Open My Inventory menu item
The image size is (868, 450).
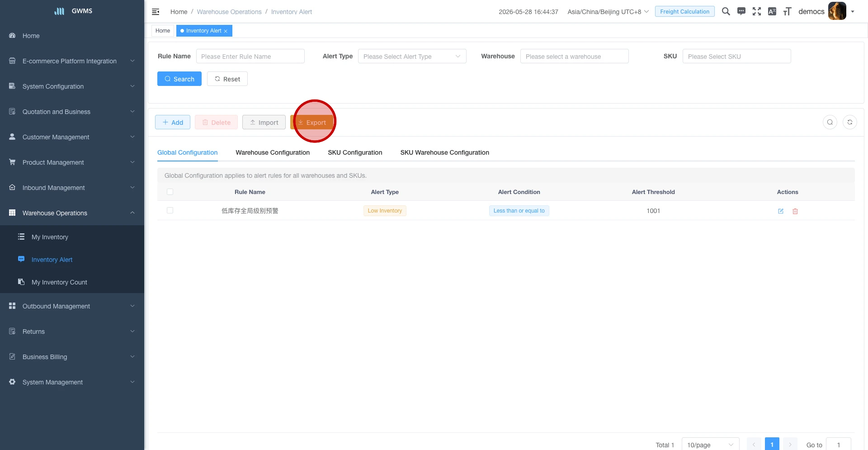[72, 237]
